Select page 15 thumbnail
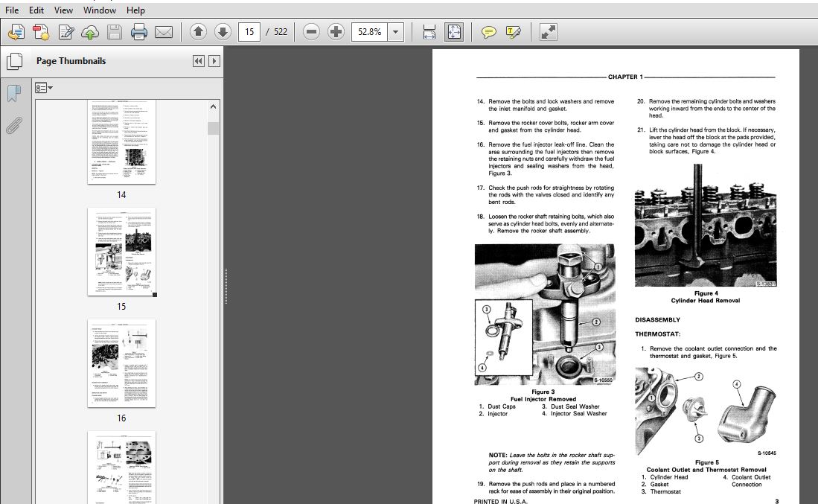The width and height of the screenshot is (818, 504). 121,252
